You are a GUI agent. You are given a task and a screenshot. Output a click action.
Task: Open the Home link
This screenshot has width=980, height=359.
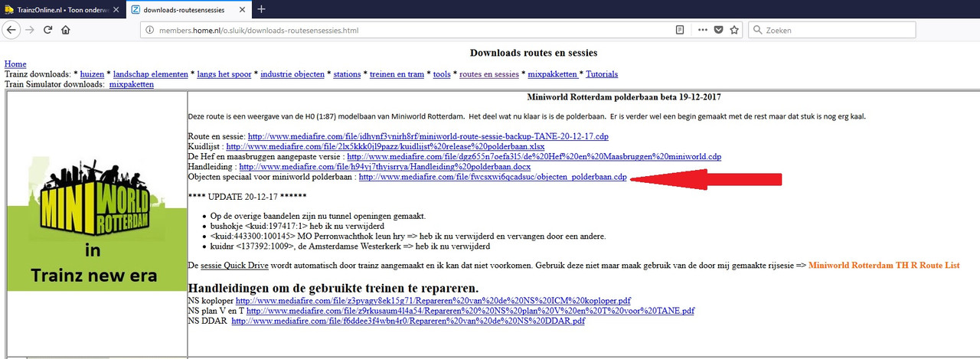point(15,64)
